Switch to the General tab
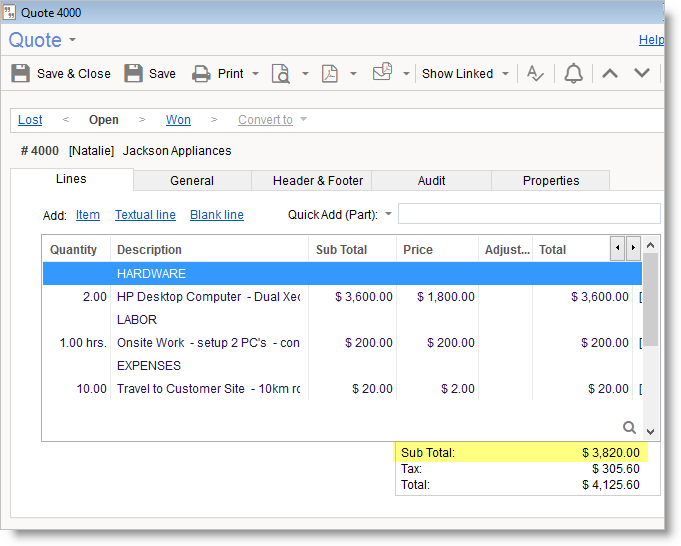Image resolution: width=681 pixels, height=546 pixels. [192, 181]
